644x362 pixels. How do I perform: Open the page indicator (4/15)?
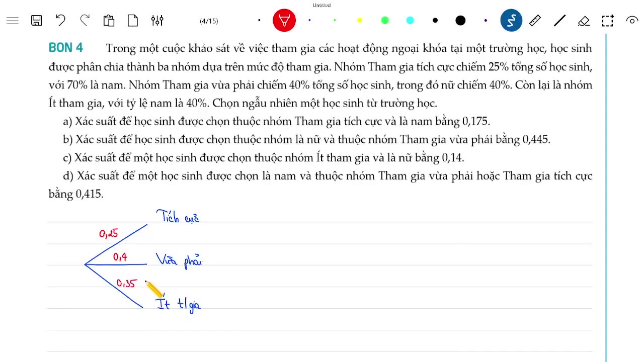pyautogui.click(x=209, y=21)
